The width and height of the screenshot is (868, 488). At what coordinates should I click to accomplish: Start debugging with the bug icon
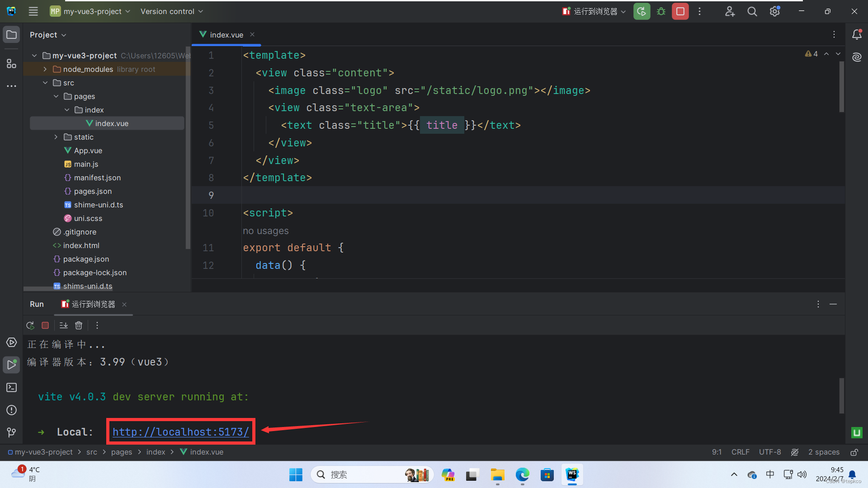point(661,11)
